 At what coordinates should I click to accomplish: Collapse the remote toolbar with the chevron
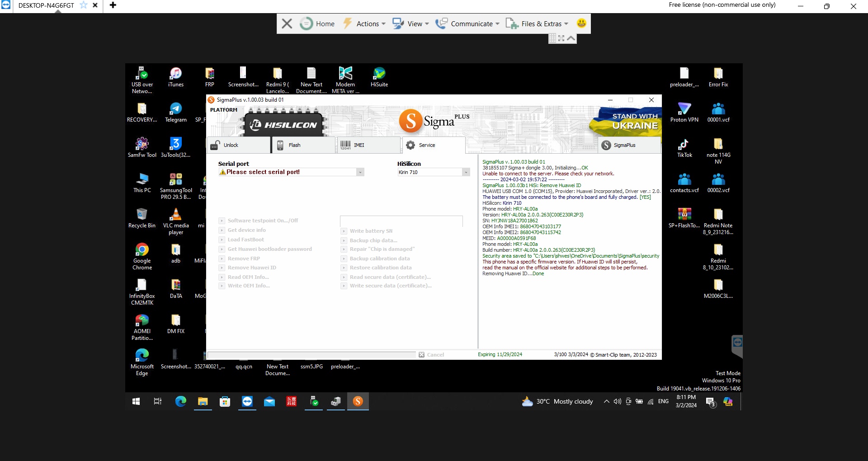click(571, 38)
